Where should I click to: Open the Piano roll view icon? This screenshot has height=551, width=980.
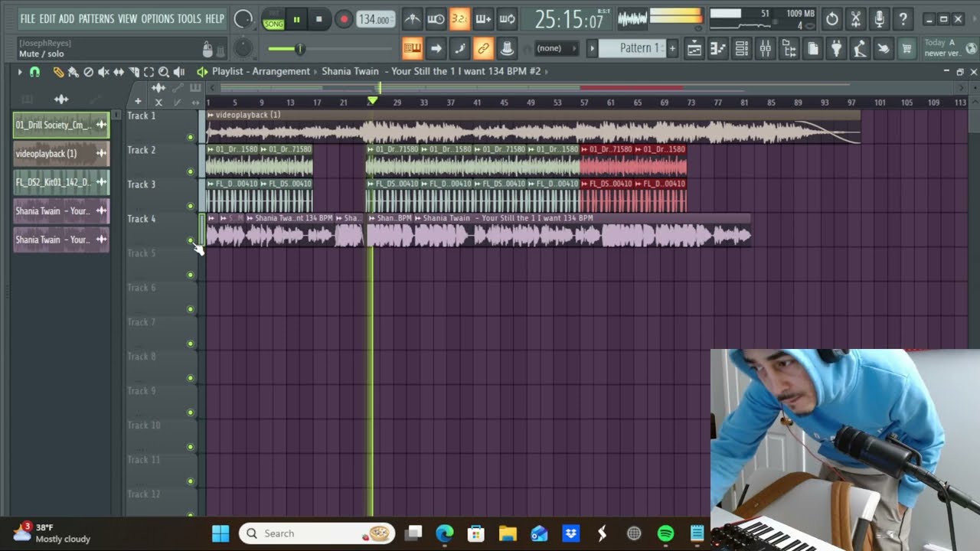tap(717, 49)
